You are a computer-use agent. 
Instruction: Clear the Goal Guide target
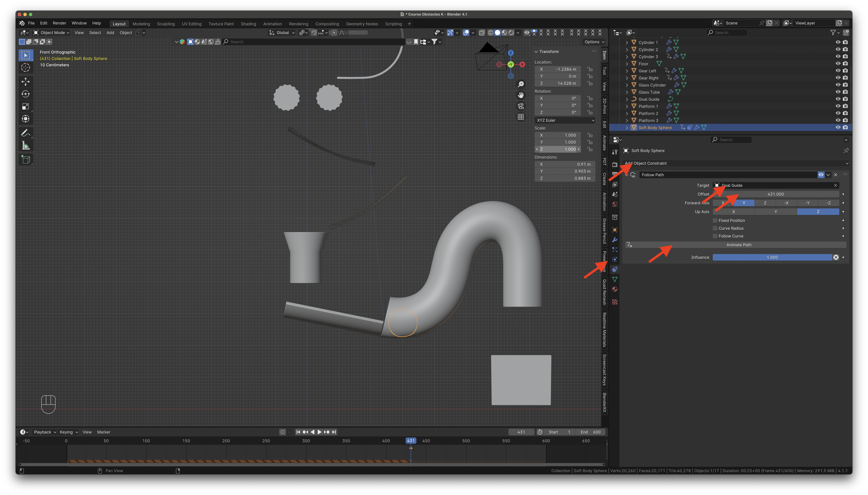(835, 185)
